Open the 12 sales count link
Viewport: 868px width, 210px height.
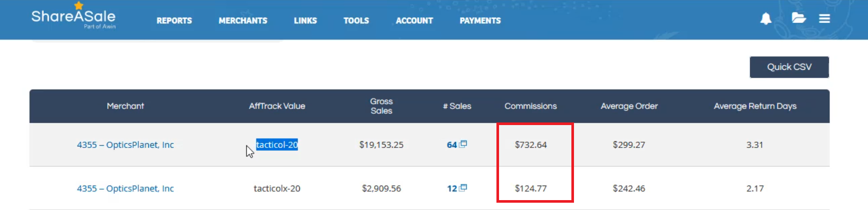tap(452, 189)
